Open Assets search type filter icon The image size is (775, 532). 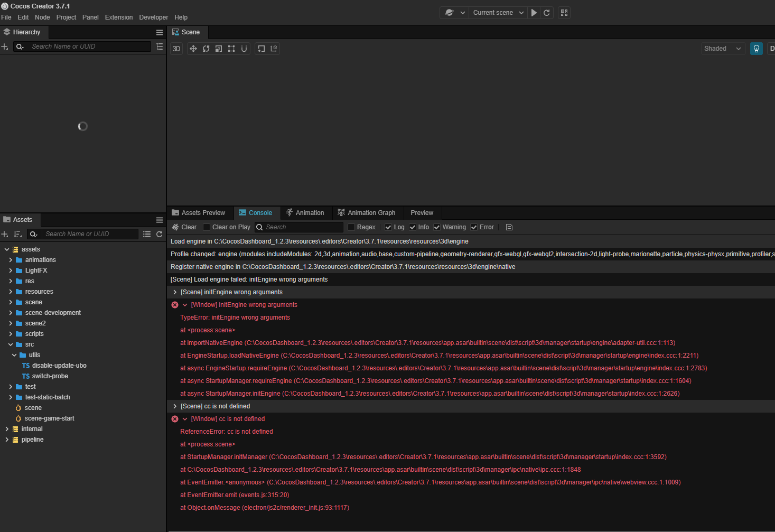(34, 234)
